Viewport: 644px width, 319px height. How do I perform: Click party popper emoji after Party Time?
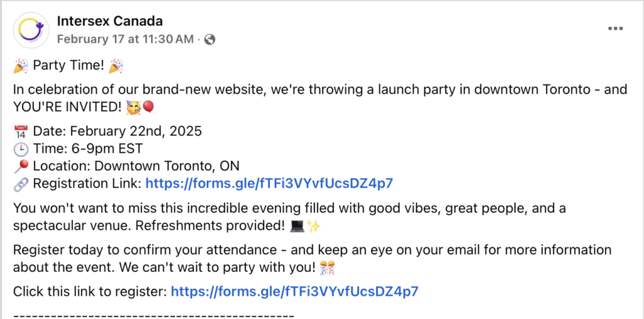tap(116, 66)
